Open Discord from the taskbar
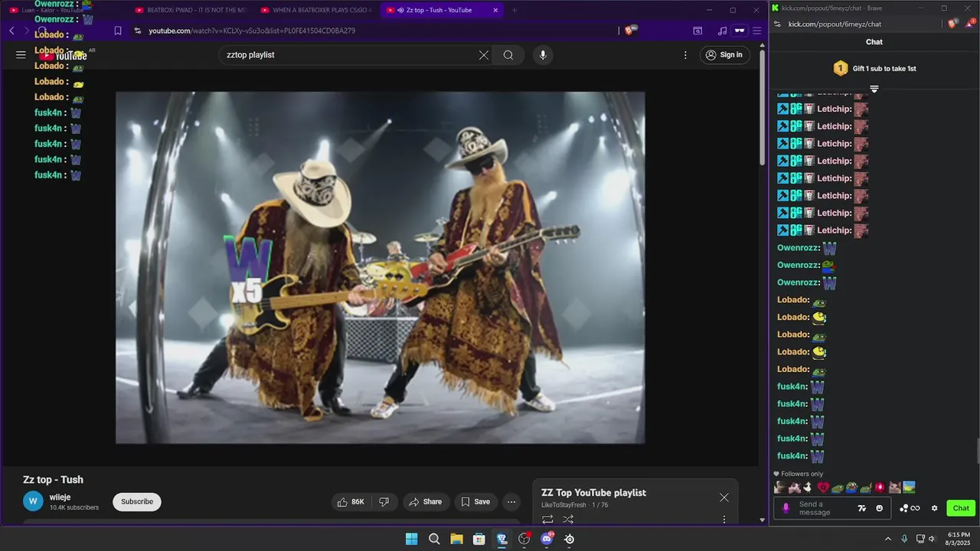The height and width of the screenshot is (551, 980). click(x=547, y=539)
